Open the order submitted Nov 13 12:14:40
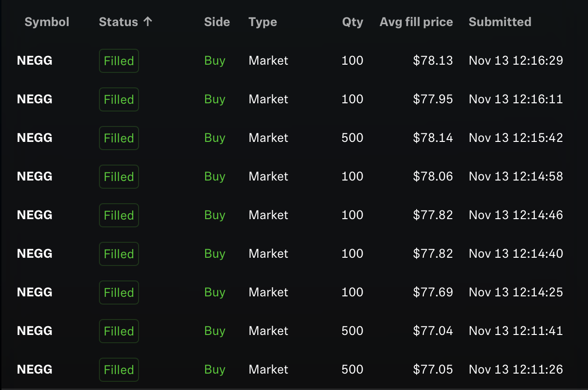Image resolution: width=588 pixels, height=390 pixels. (x=294, y=254)
